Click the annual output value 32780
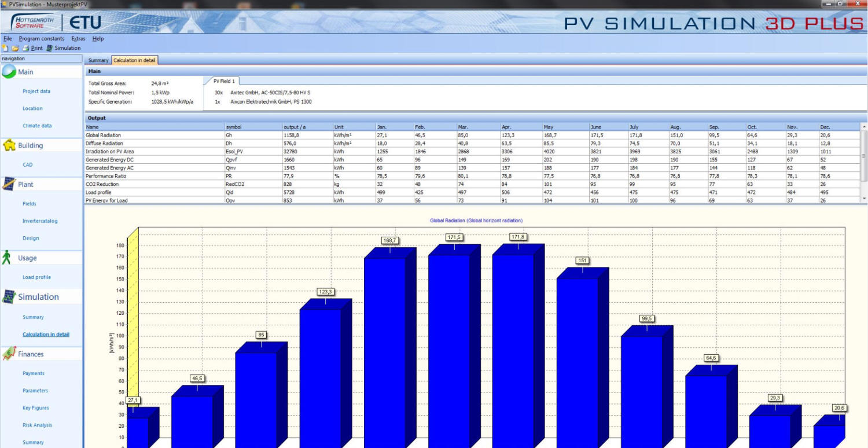Screen dimensions: 868x448 308,151
